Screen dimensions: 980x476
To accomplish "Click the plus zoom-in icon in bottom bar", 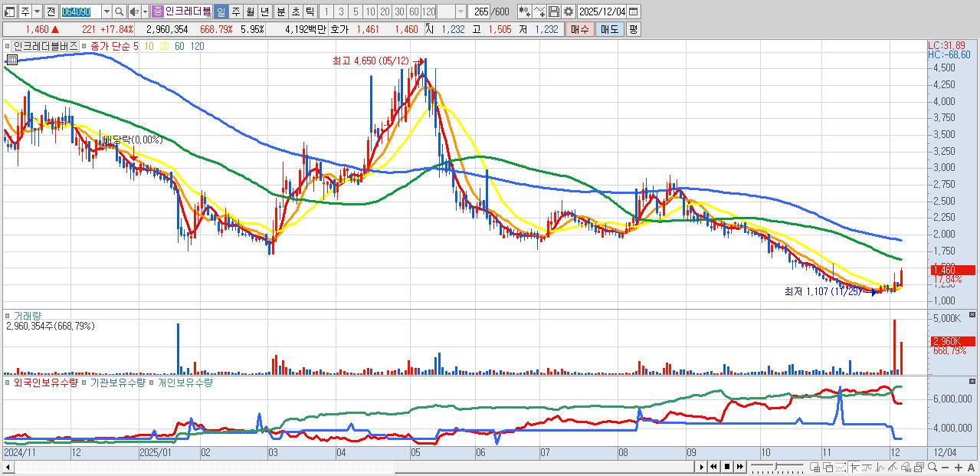I will pos(959,468).
